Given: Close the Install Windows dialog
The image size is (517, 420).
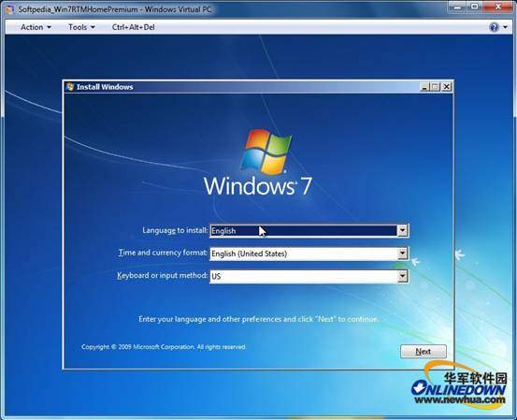Looking at the screenshot, I should point(447,87).
